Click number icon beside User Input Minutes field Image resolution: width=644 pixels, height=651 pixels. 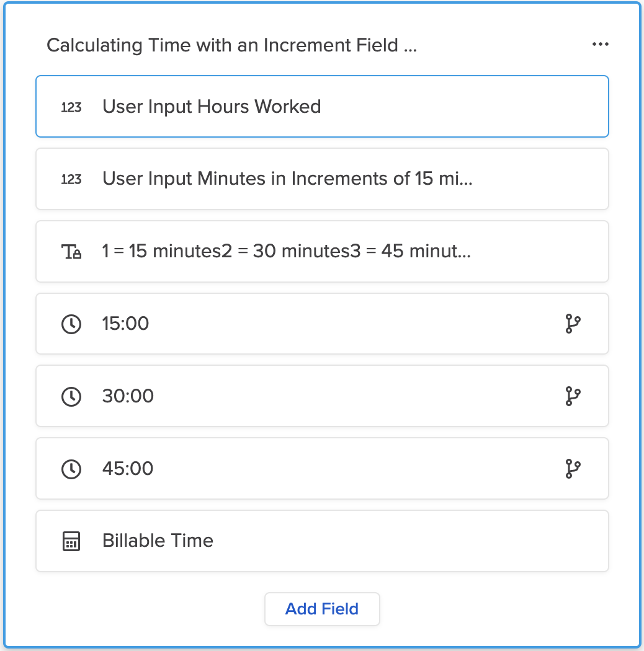[x=71, y=179]
